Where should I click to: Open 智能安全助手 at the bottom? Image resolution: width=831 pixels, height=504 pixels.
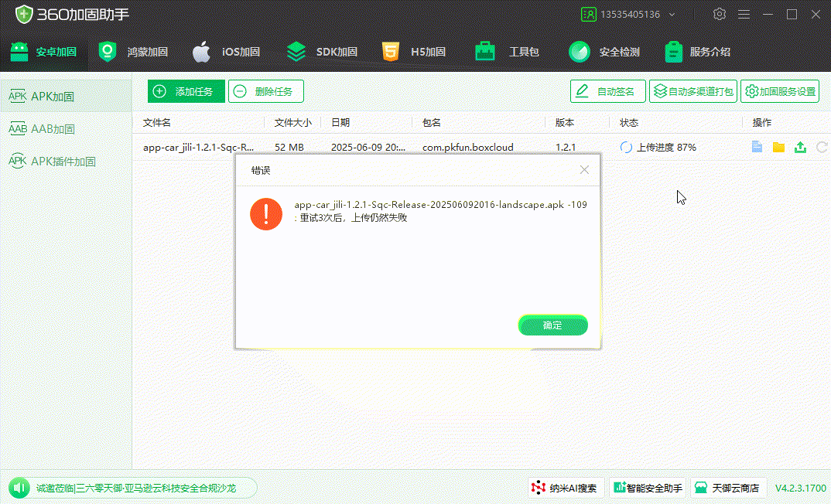pyautogui.click(x=647, y=488)
